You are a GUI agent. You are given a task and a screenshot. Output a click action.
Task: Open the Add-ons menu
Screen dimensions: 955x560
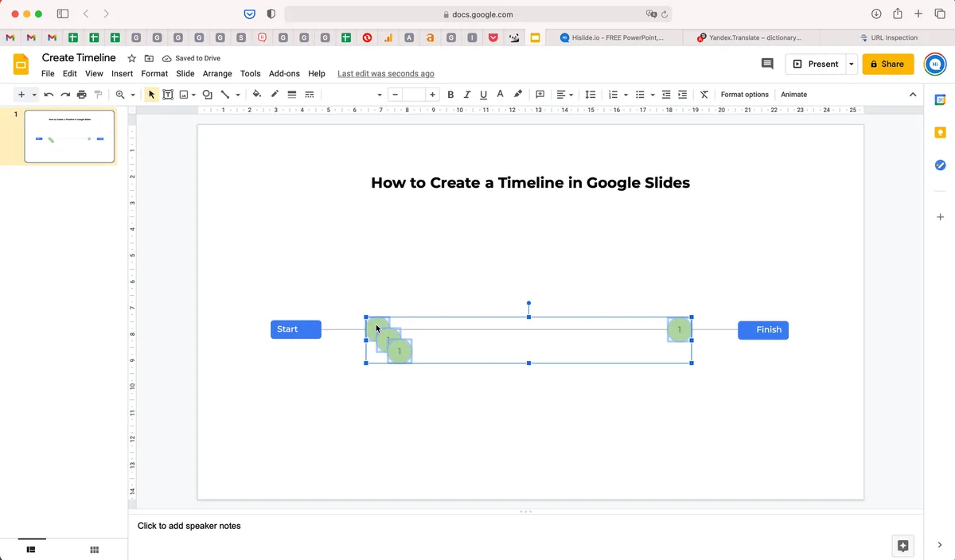coord(284,73)
